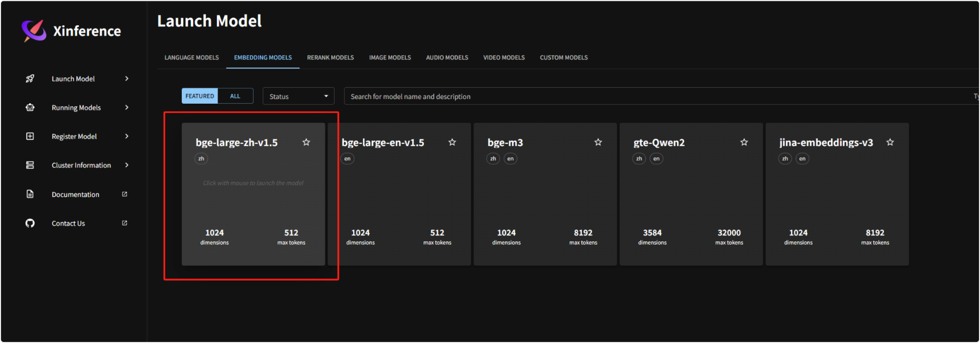Switch to the VIDEO MODELS tab
Image resolution: width=980 pixels, height=343 pixels.
click(504, 58)
